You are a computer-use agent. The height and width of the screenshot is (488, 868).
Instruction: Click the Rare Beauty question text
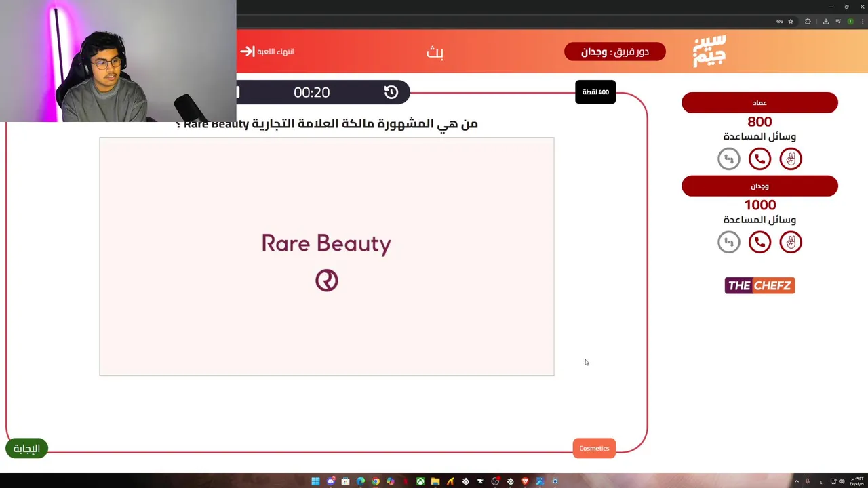click(x=327, y=124)
